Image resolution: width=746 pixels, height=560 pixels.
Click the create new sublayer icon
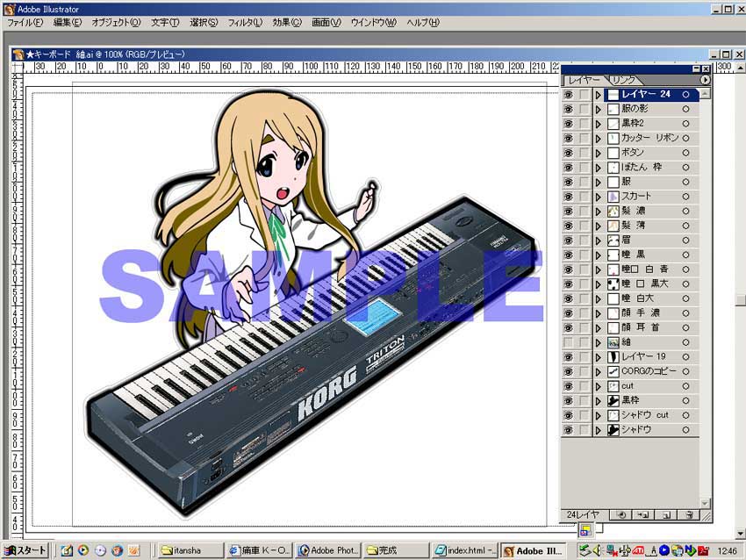coord(642,514)
